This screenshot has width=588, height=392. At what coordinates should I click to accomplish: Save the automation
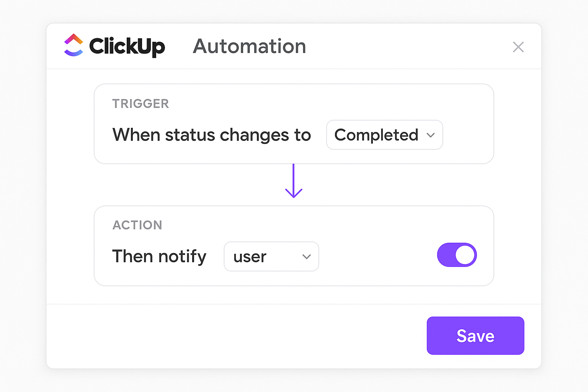pyautogui.click(x=475, y=336)
